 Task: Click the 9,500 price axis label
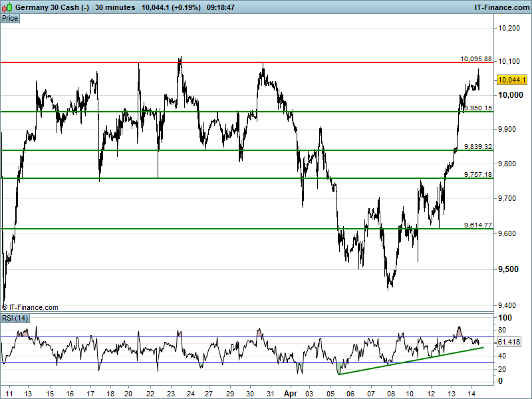(508, 269)
